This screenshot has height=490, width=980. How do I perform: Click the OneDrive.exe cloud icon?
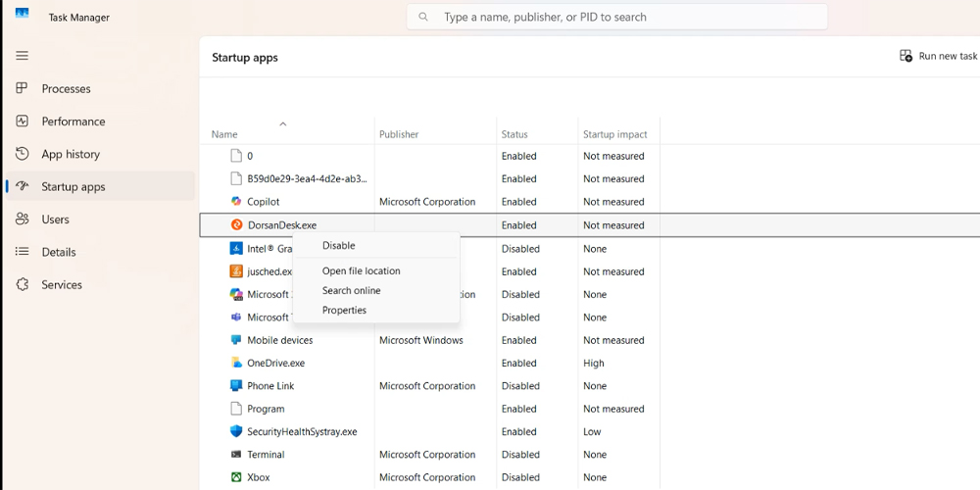(x=235, y=363)
